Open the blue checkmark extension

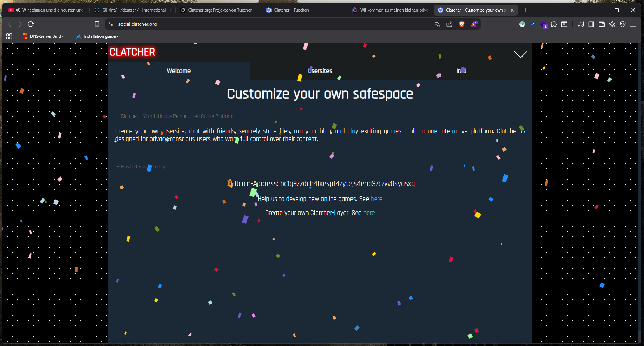coord(533,24)
